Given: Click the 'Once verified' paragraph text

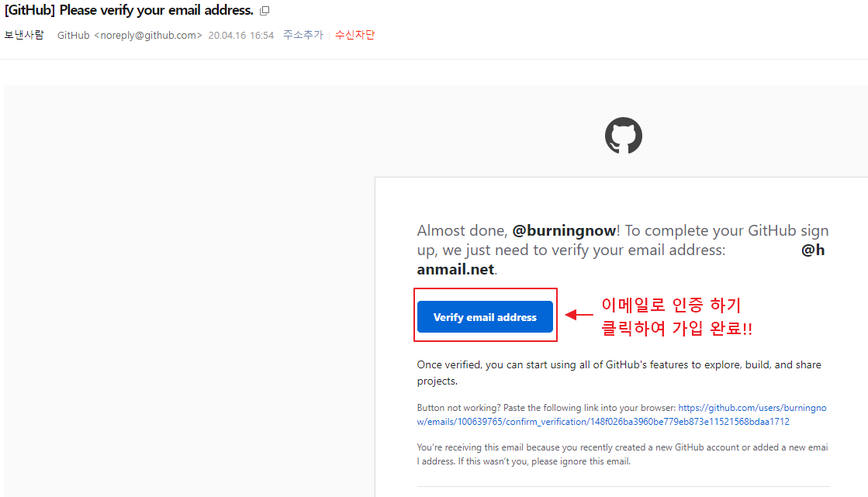Looking at the screenshot, I should click(x=619, y=372).
